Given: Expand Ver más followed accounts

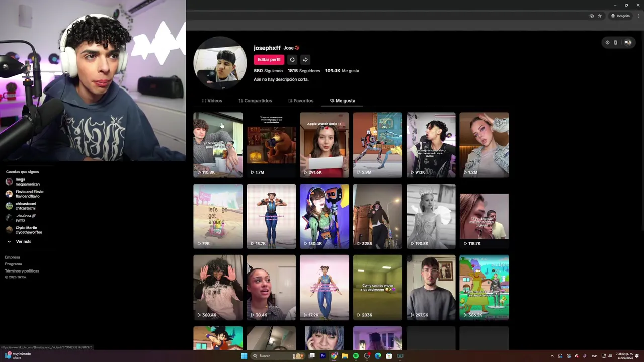Looking at the screenshot, I should point(19,242).
